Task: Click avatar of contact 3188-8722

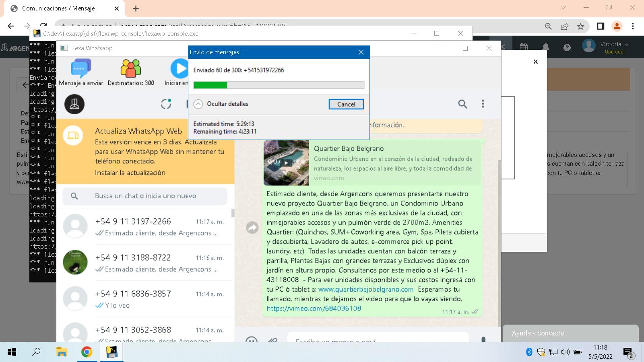Action: pyautogui.click(x=75, y=262)
